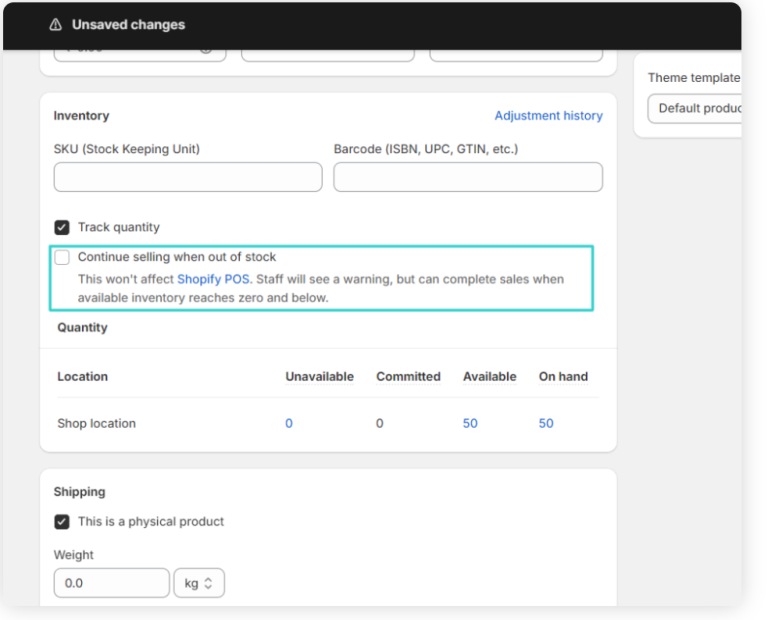Click the Available quantity value 50
This screenshot has width=768, height=620.
coord(470,424)
